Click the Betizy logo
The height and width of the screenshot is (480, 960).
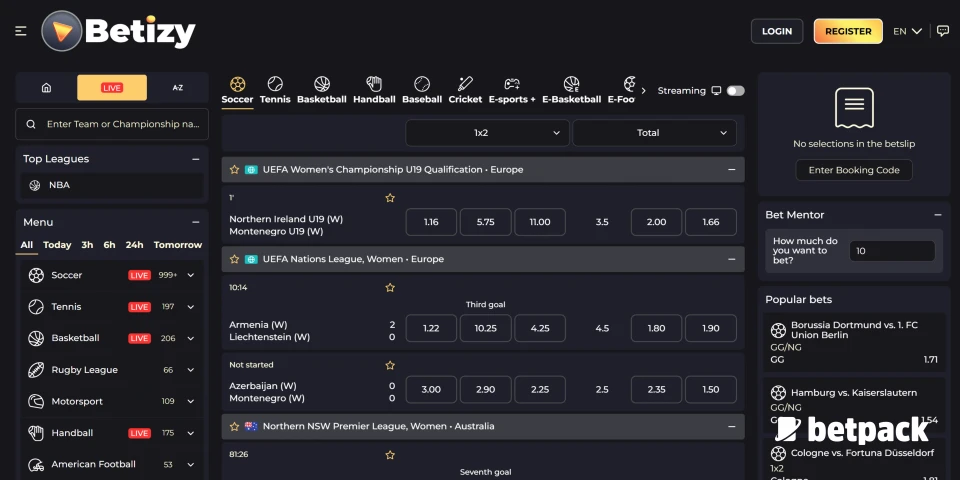coord(119,31)
